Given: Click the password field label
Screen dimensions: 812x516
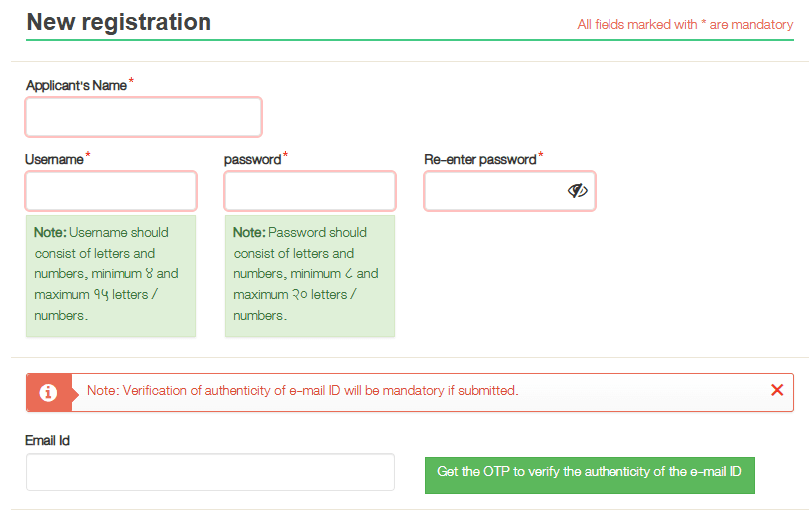Looking at the screenshot, I should [x=253, y=160].
